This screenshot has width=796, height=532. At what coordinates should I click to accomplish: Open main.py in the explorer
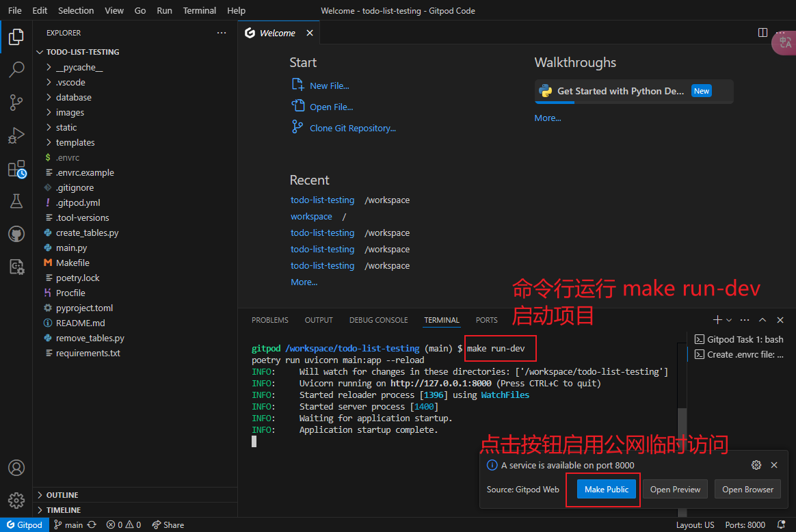72,248
